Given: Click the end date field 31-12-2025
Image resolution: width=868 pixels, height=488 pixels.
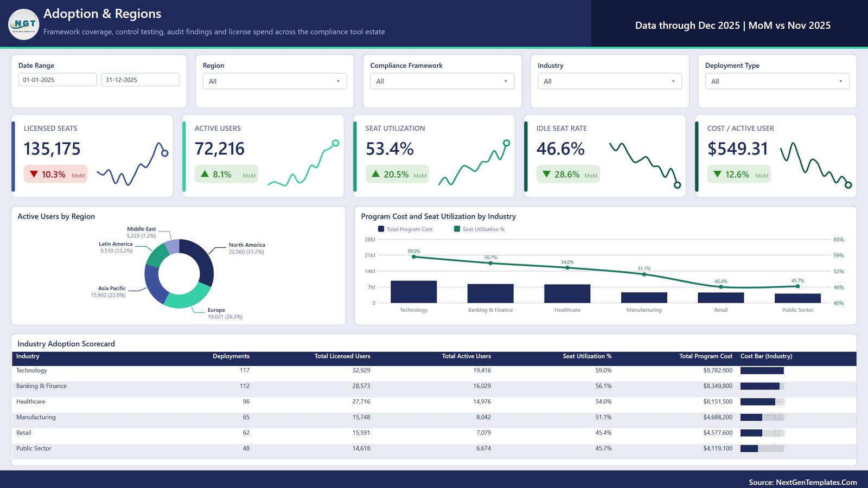Looking at the screenshot, I should click(140, 80).
